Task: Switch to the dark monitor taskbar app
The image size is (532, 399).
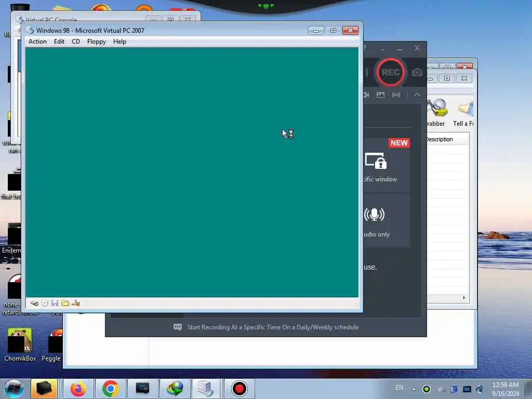Action: (x=142, y=389)
